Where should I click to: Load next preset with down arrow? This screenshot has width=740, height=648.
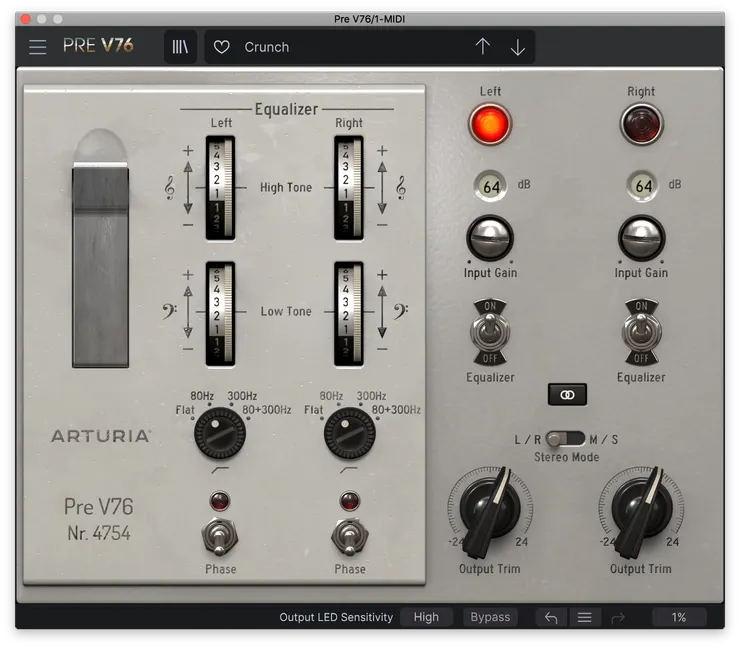[518, 47]
